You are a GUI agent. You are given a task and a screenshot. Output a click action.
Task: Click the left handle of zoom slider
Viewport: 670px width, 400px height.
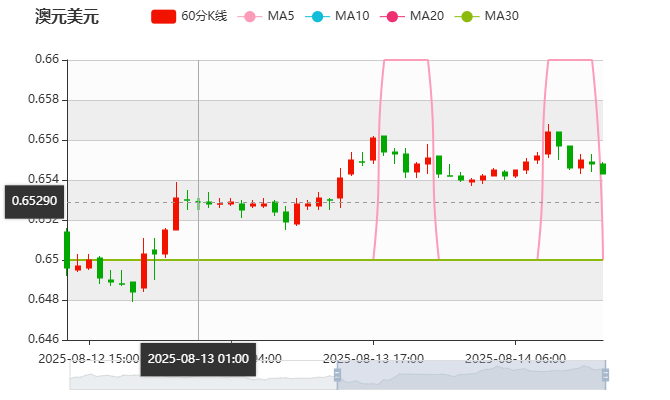[335, 376]
